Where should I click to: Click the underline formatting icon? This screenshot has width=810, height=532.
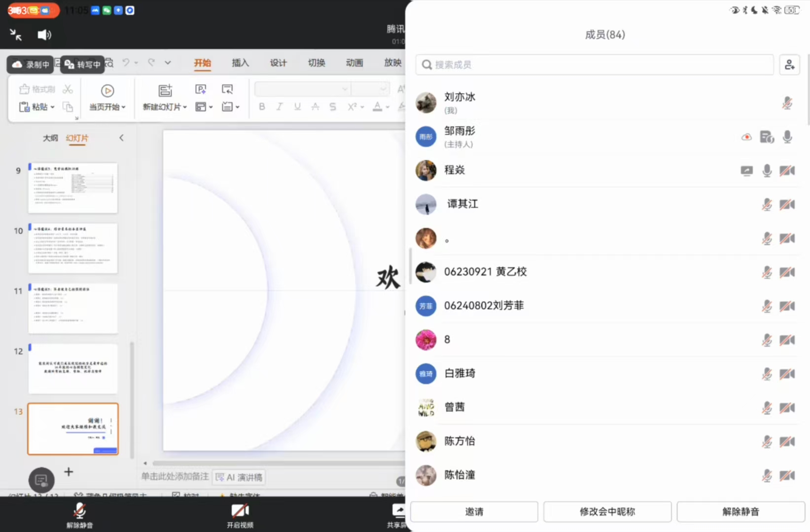tap(297, 106)
